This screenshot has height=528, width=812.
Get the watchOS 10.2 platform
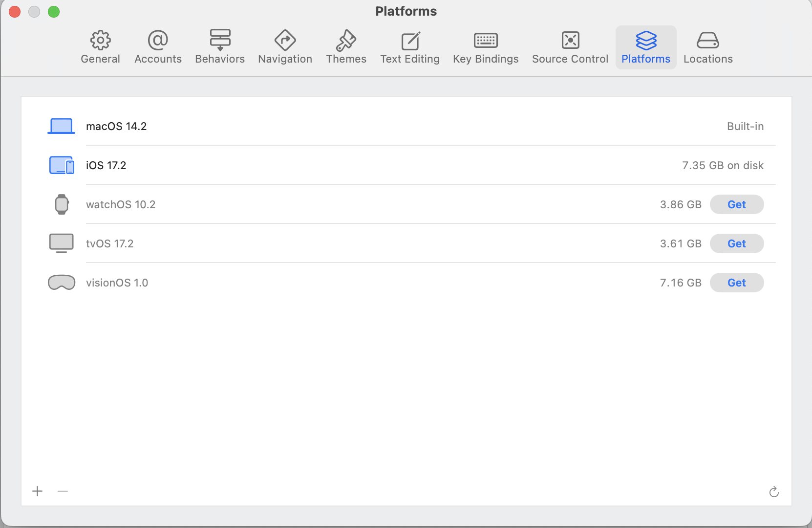[x=737, y=204]
